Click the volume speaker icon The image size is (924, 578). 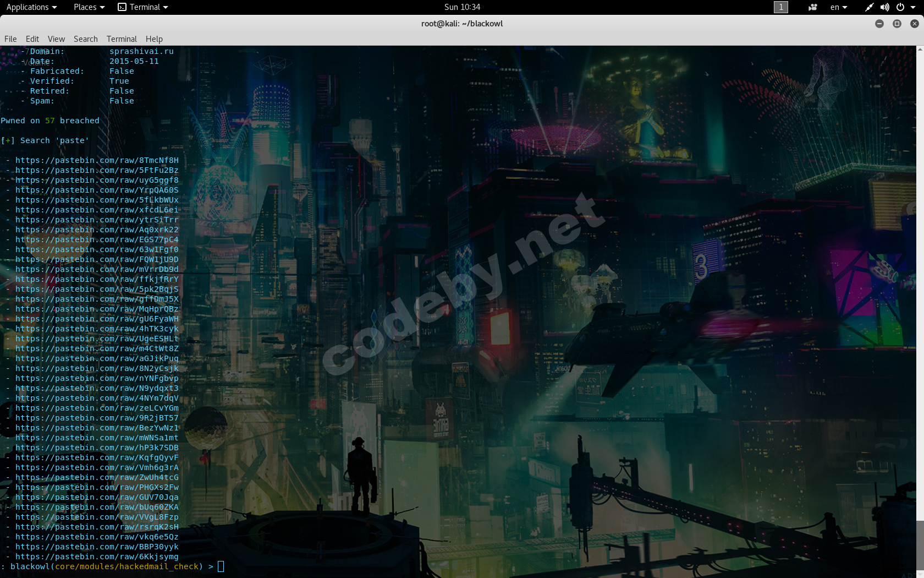coord(884,7)
